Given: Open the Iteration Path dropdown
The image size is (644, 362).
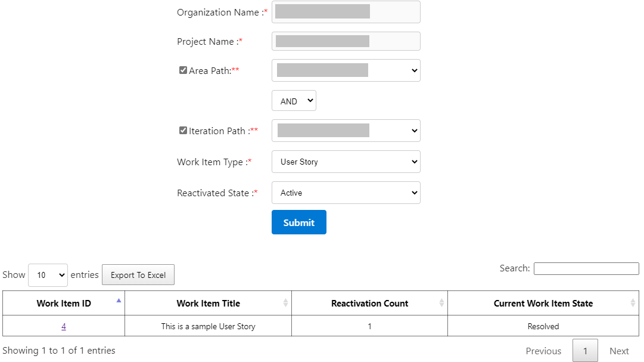Looking at the screenshot, I should click(346, 131).
